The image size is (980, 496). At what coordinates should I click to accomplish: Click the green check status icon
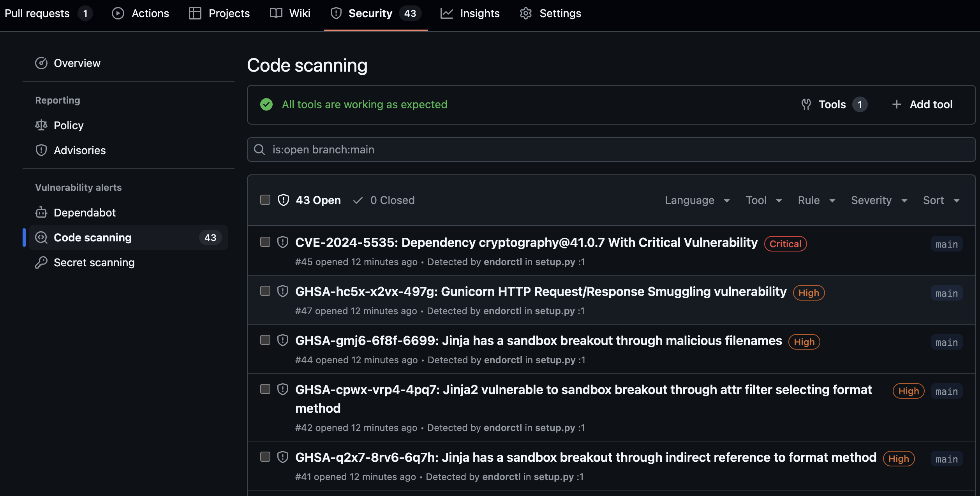(x=266, y=104)
